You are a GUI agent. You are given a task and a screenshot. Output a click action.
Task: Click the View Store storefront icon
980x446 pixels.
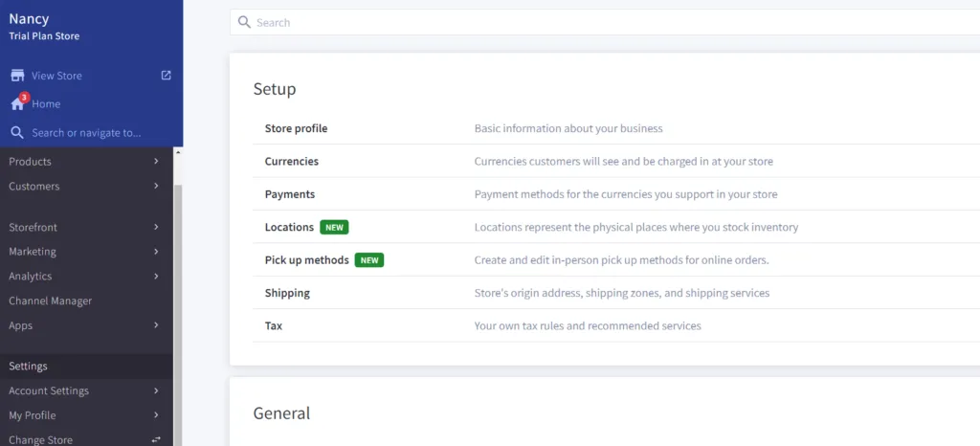[17, 76]
